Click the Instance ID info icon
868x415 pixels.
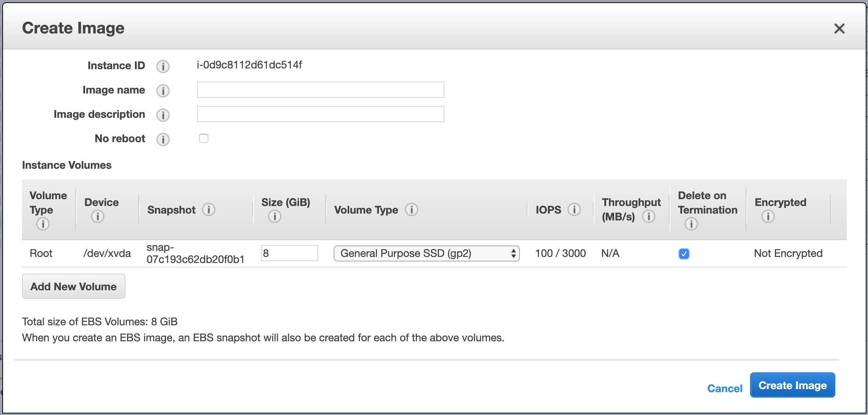(163, 67)
